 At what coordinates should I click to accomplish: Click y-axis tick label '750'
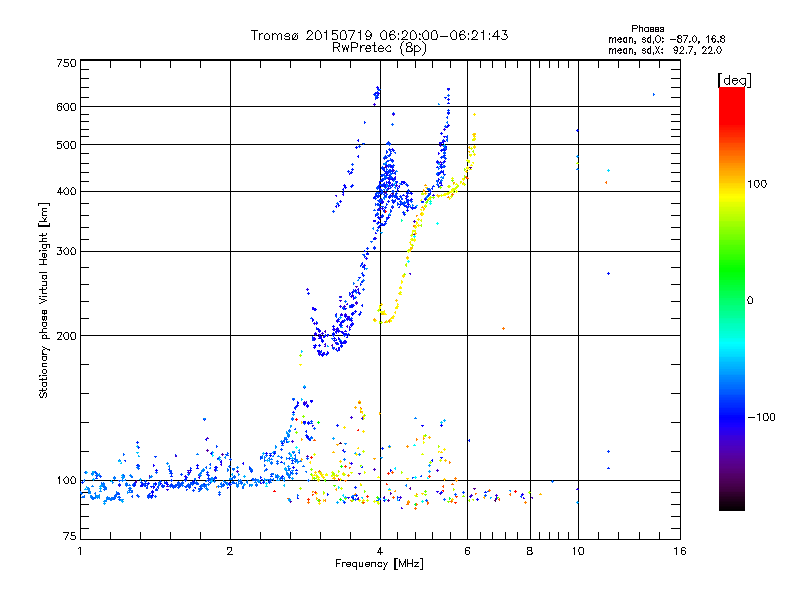pyautogui.click(x=66, y=63)
